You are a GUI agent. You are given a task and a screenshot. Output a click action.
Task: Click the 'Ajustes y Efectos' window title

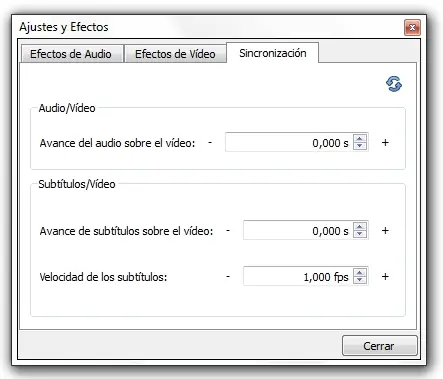click(64, 27)
